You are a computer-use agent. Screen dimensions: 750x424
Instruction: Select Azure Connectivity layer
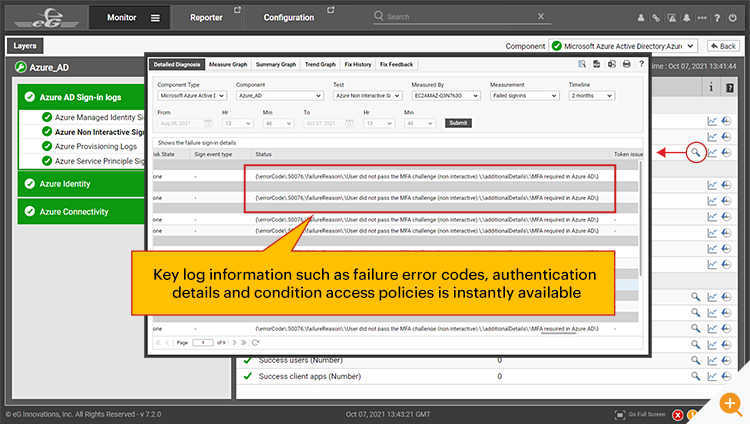point(81,212)
